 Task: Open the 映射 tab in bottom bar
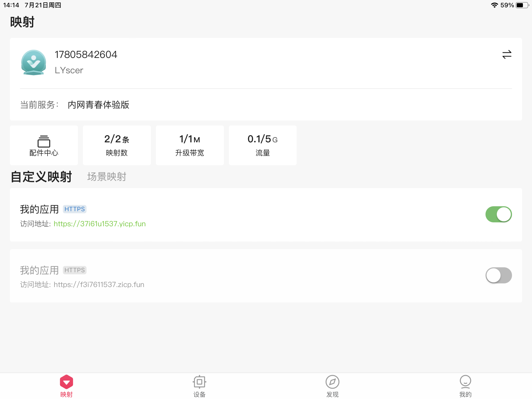point(66,386)
